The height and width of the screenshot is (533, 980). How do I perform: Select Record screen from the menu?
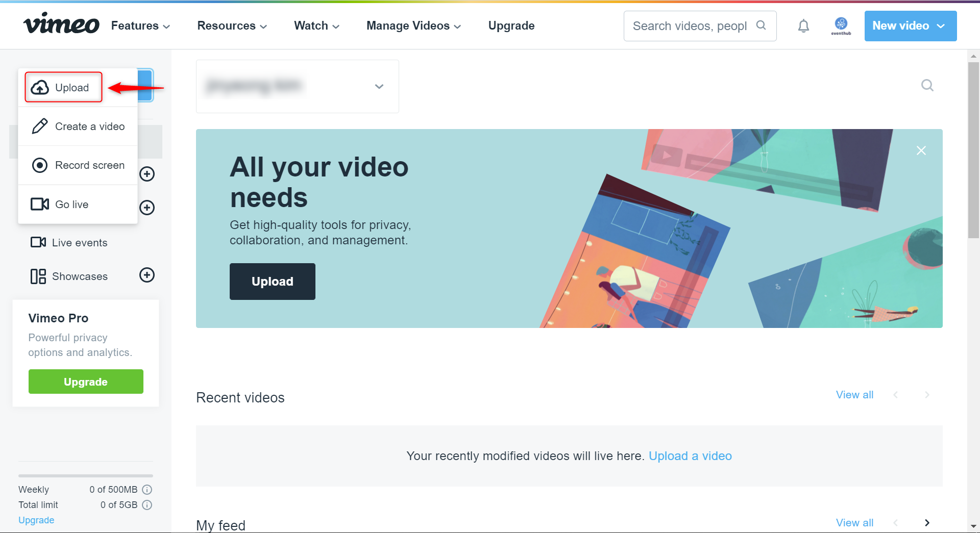click(x=78, y=165)
